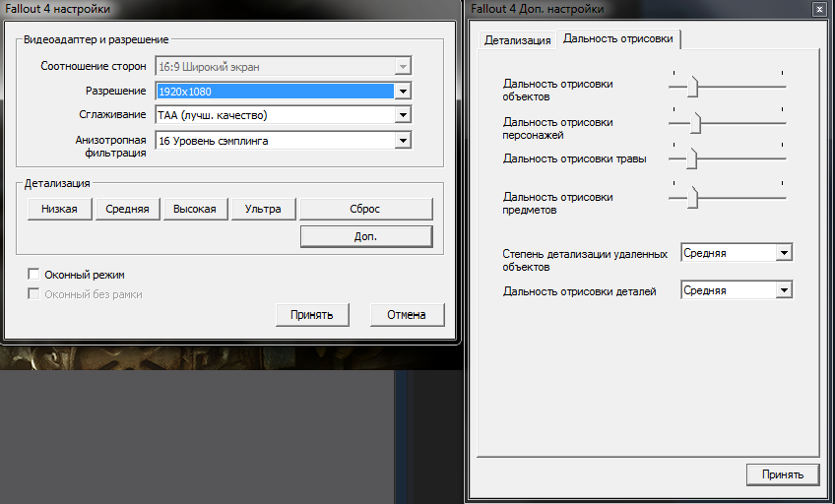This screenshot has height=504, width=835.
Task: Click the Дальность отрисовки объектов slider handle
Action: click(x=692, y=87)
